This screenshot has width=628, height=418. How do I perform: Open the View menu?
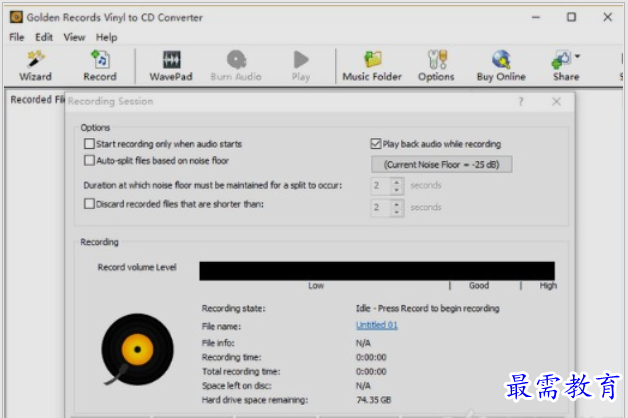pos(74,37)
